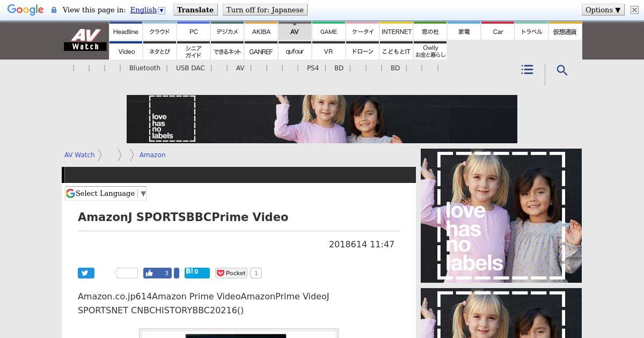The image size is (644, 338).
Task: Open the English language dropdown
Action: [x=148, y=10]
